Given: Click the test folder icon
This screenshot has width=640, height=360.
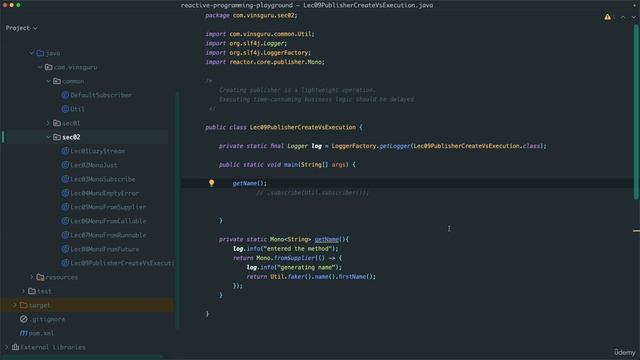Looking at the screenshot, I should coord(32,291).
